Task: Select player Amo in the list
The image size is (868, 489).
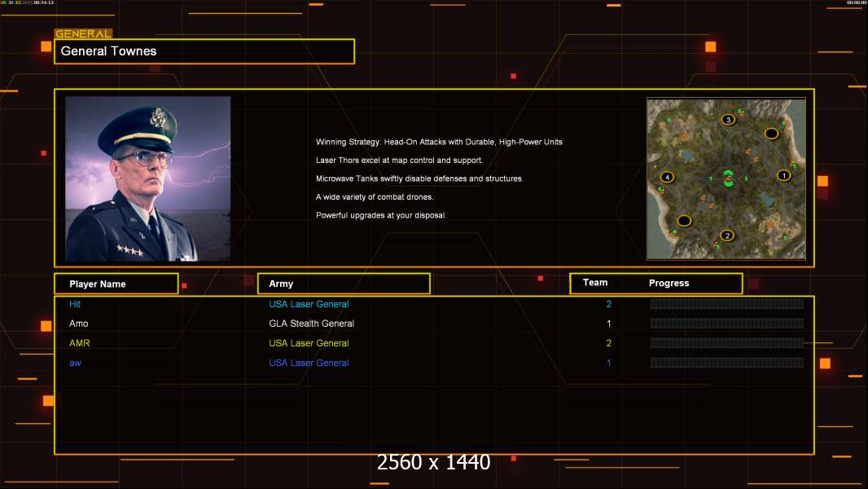Action: (x=79, y=324)
